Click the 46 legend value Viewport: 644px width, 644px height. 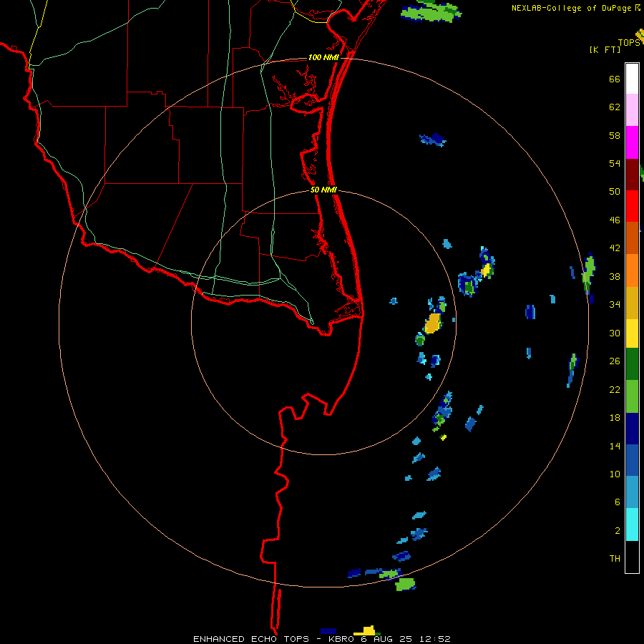[x=615, y=220]
